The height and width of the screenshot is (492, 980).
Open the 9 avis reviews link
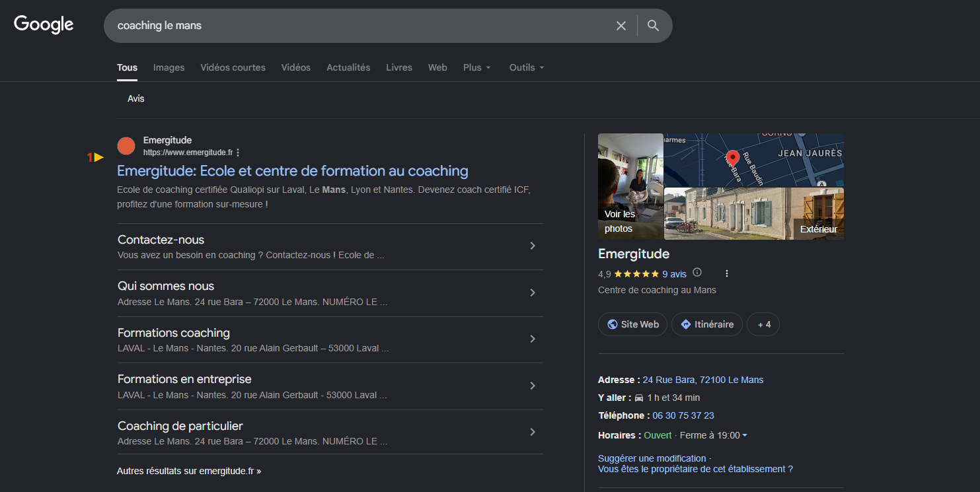pyautogui.click(x=674, y=273)
